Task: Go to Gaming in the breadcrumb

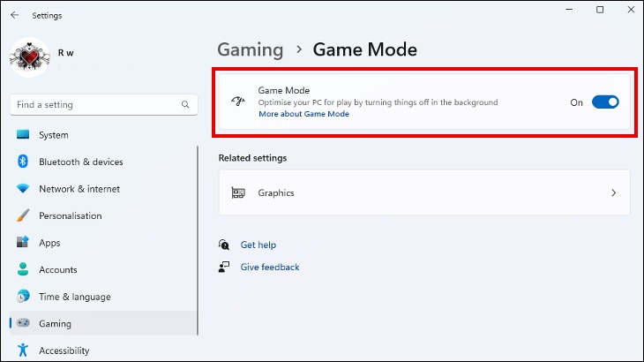Action: pyautogui.click(x=251, y=49)
